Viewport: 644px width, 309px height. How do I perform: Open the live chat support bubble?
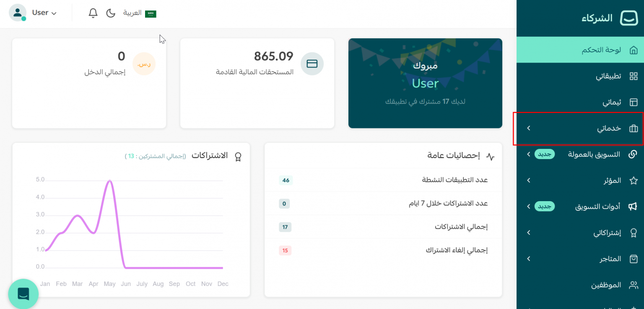[x=23, y=294]
